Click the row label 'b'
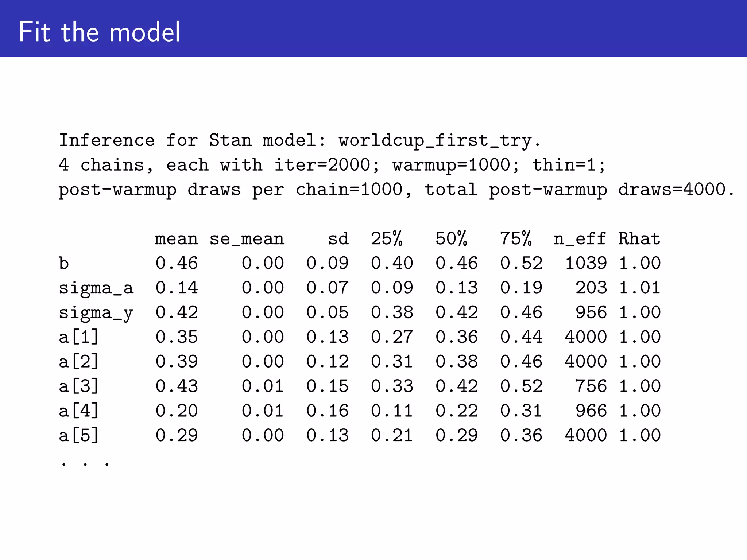The height and width of the screenshot is (560, 747). click(x=64, y=263)
